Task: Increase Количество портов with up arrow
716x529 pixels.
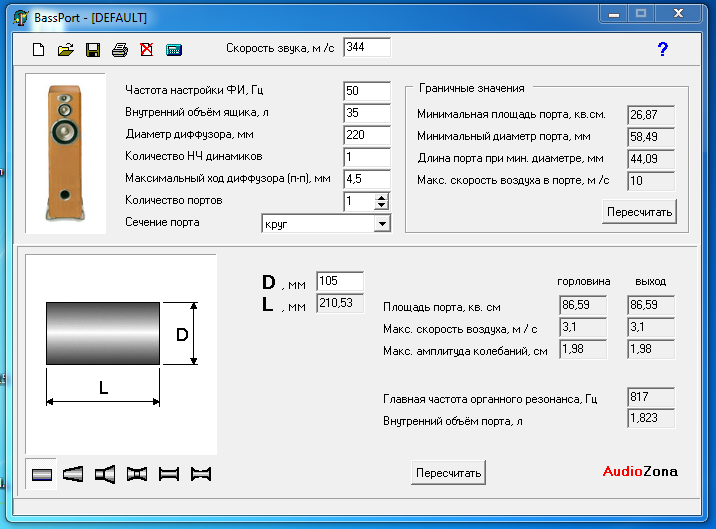Action: [x=381, y=197]
